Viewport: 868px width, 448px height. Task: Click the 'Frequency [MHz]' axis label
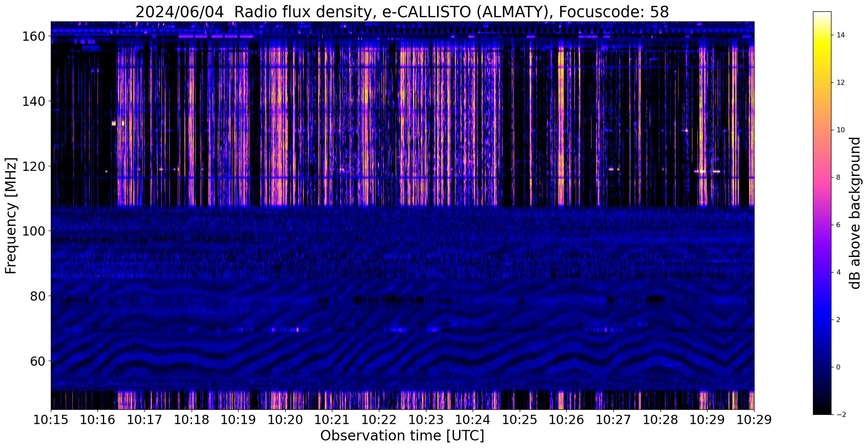click(x=11, y=216)
